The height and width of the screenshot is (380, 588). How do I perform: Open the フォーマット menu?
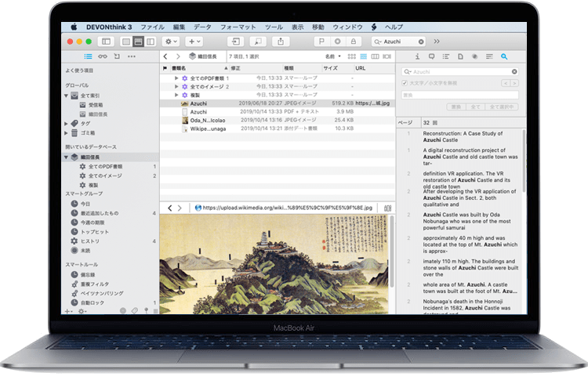coord(238,27)
